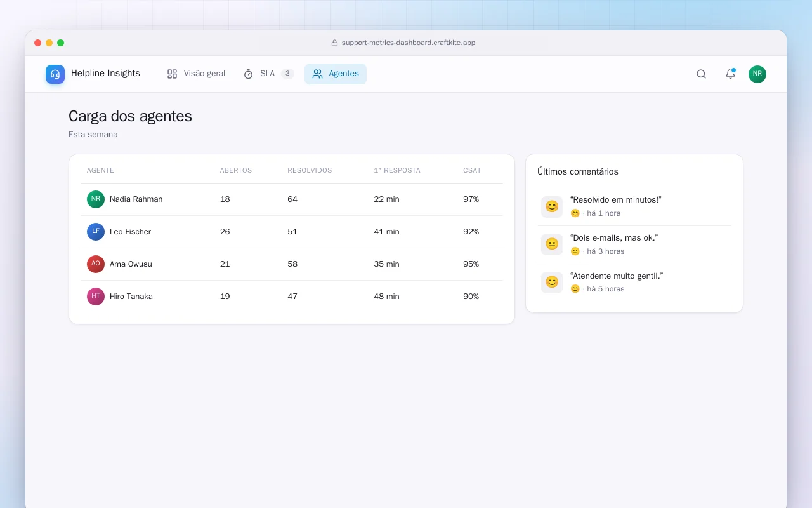The image size is (812, 508).
Task: Click Leo Fischer's LF avatar
Action: pyautogui.click(x=96, y=232)
